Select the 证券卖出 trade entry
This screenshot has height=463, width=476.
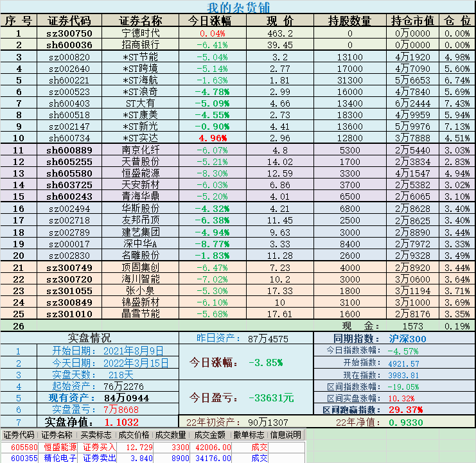coord(100,458)
